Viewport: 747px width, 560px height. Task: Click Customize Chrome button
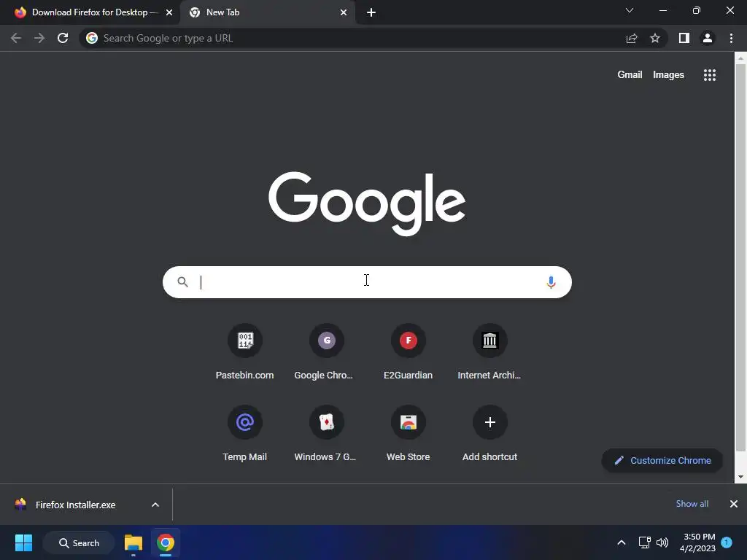pyautogui.click(x=662, y=461)
